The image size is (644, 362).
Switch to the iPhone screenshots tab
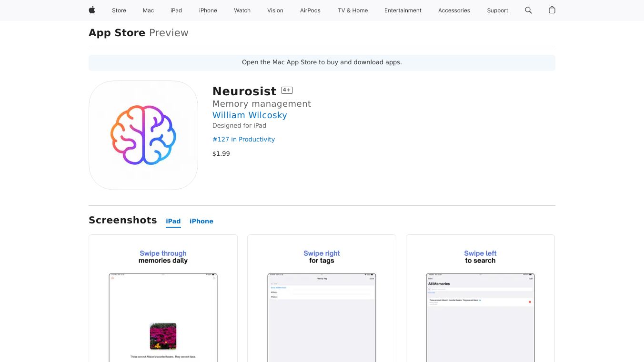201,221
